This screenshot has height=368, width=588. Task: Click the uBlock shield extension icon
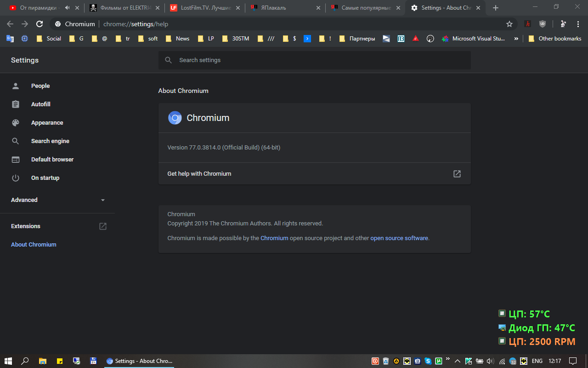point(543,24)
